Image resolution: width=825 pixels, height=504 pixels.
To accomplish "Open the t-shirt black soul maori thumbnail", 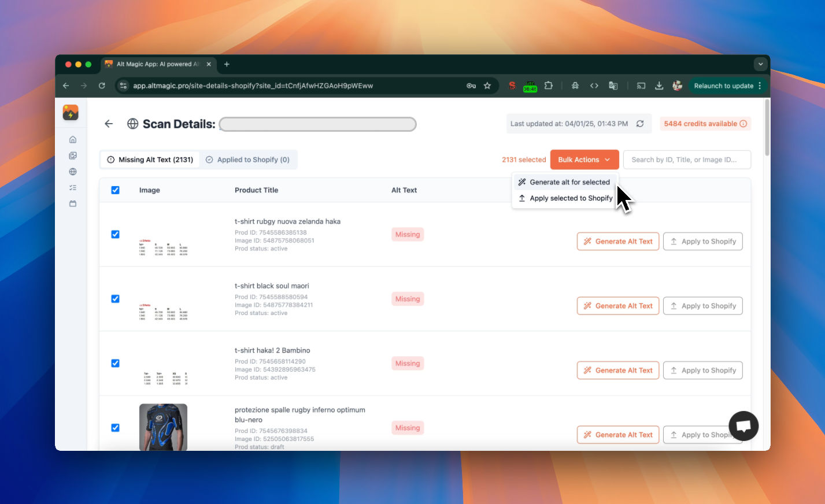I will pyautogui.click(x=163, y=312).
